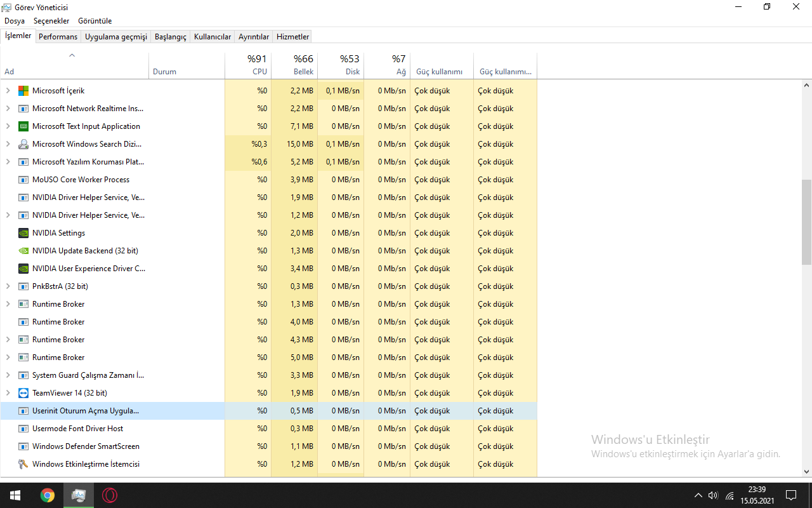Image resolution: width=812 pixels, height=508 pixels.
Task: Open the taskbar clock showing 23:39
Action: [x=757, y=495]
